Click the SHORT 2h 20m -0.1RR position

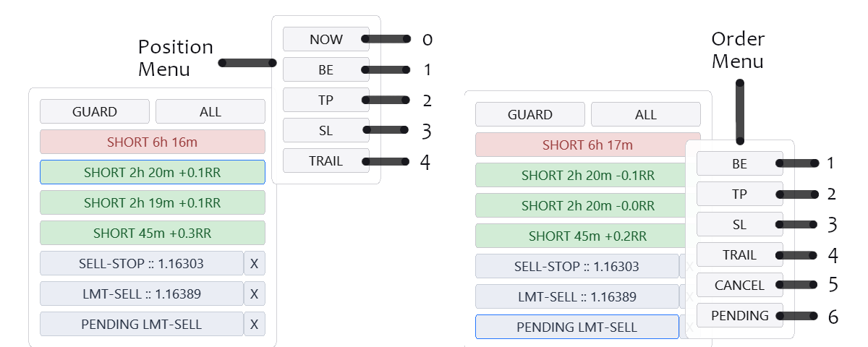pyautogui.click(x=581, y=175)
